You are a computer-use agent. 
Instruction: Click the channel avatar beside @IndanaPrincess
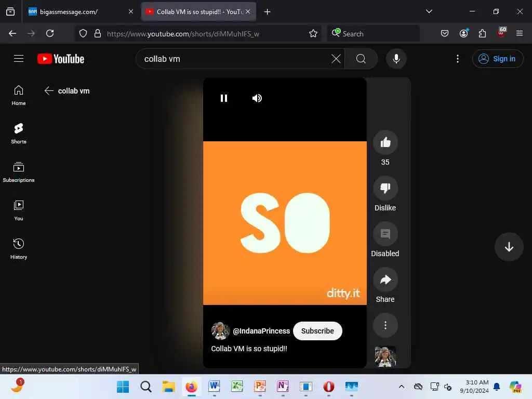click(220, 331)
